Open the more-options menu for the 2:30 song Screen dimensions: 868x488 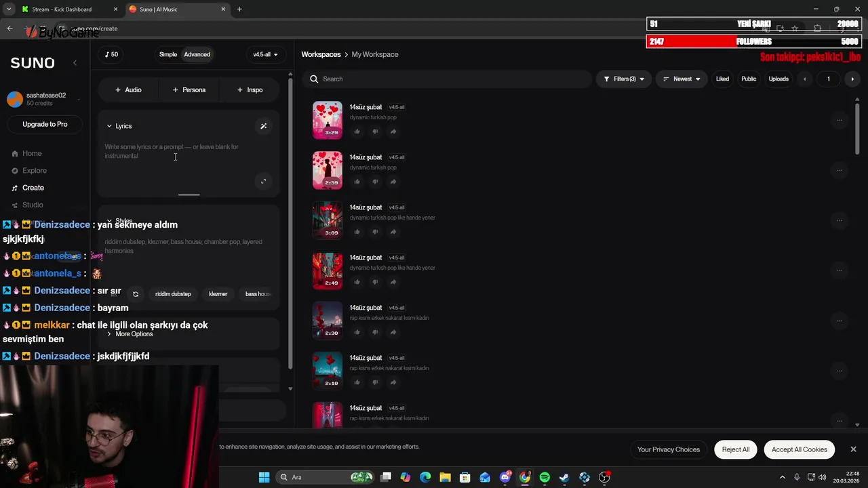pos(839,321)
